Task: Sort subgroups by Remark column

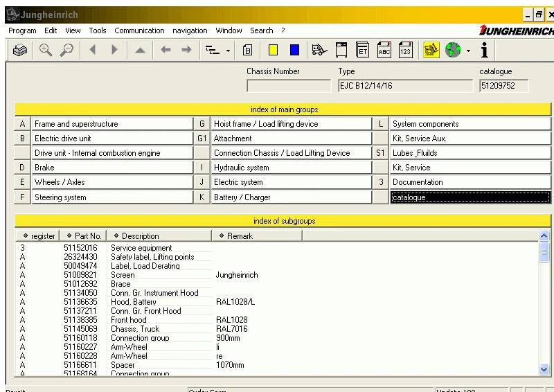Action: (x=257, y=235)
